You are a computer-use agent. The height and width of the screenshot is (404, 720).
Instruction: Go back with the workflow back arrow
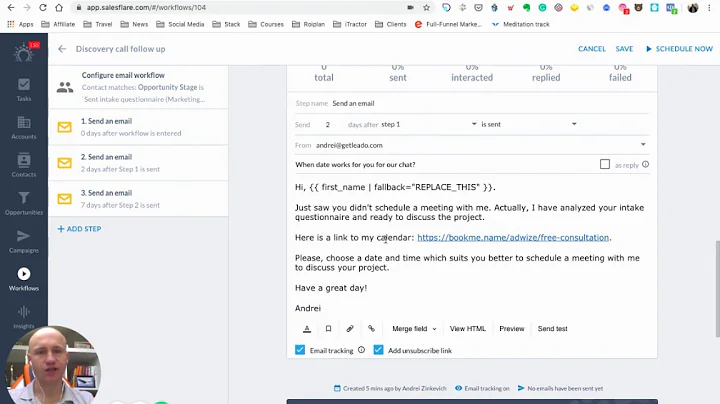62,49
